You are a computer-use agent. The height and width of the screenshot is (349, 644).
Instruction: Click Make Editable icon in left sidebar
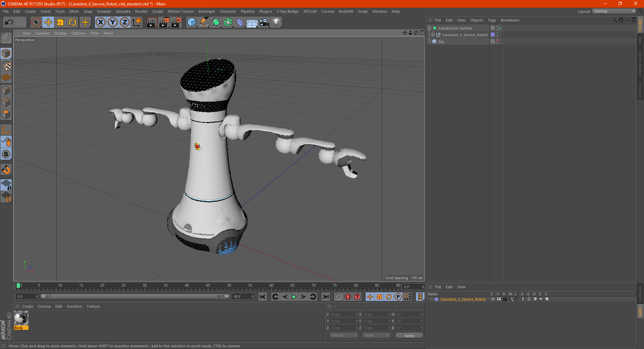(x=6, y=38)
